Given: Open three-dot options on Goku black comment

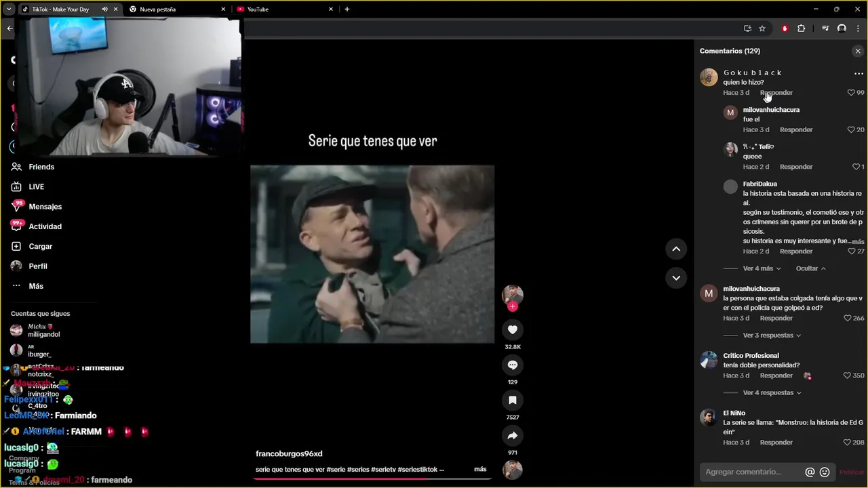Looking at the screenshot, I should click(x=859, y=73).
